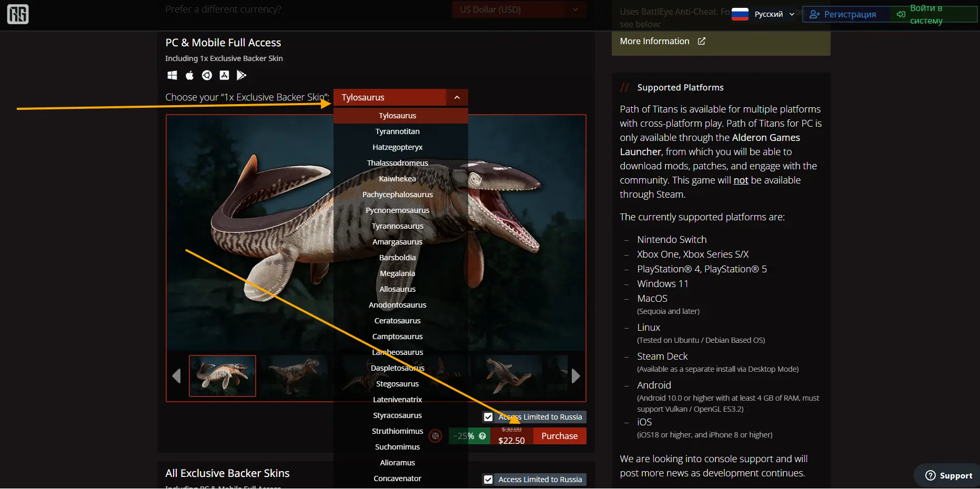
Task: Toggle first Access Limited to Russia checkbox
Action: pyautogui.click(x=488, y=417)
